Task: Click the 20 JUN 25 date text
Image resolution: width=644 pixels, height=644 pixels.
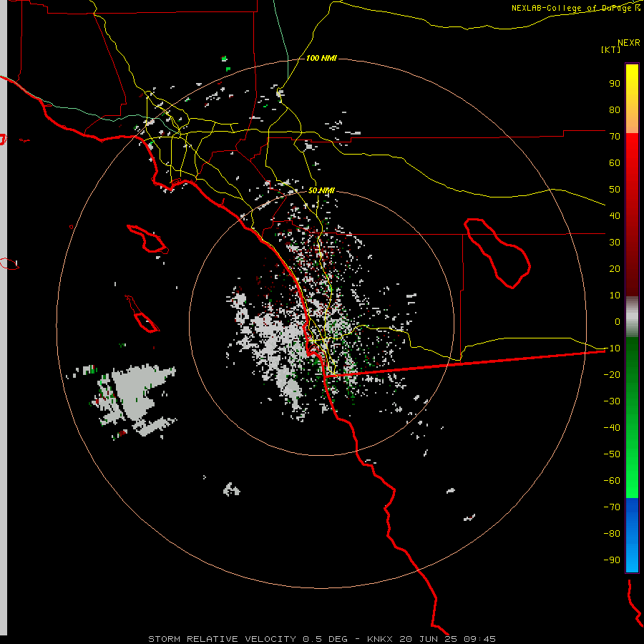Action: pyautogui.click(x=429, y=639)
